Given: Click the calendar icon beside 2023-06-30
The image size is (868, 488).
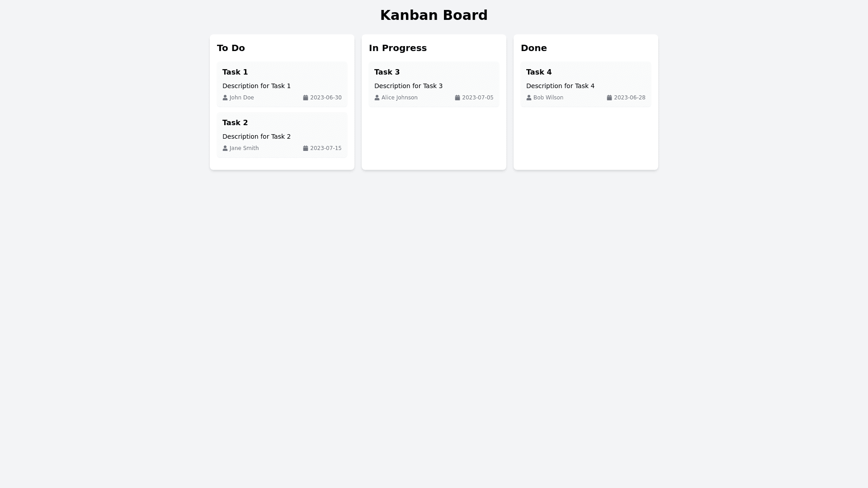Looking at the screenshot, I should click(x=306, y=98).
